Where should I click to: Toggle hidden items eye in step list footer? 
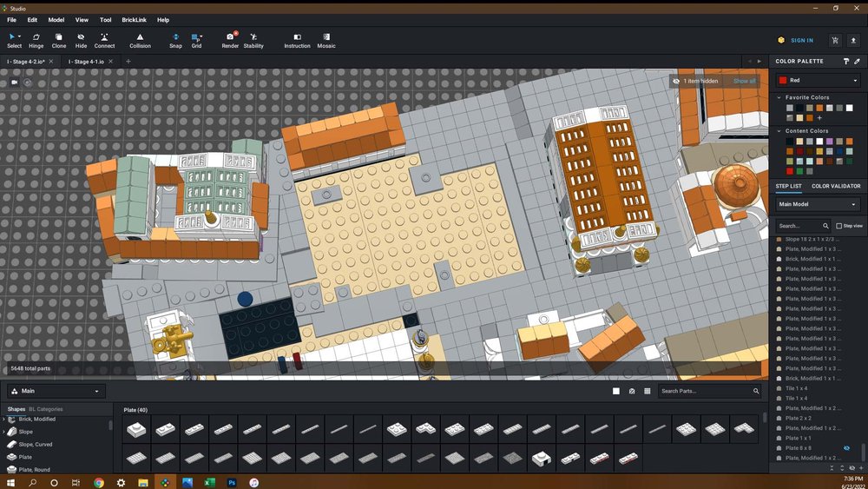click(852, 468)
